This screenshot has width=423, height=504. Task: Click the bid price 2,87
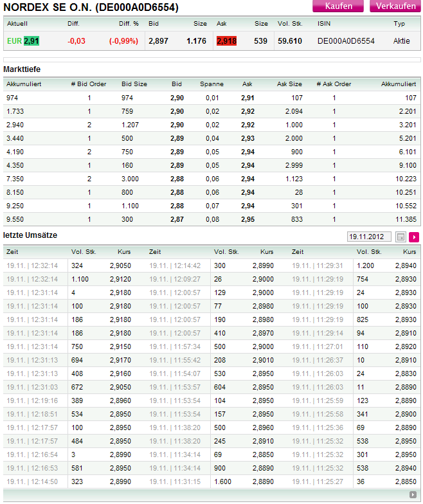pos(177,219)
